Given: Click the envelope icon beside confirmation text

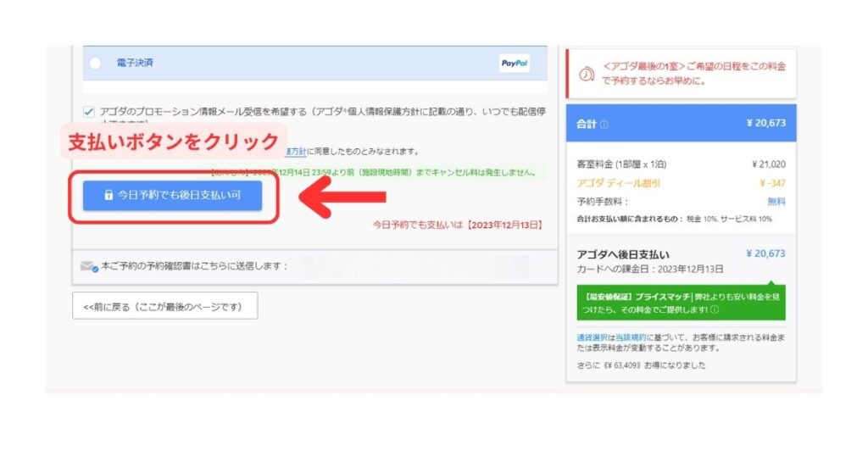Looking at the screenshot, I should coord(88,267).
